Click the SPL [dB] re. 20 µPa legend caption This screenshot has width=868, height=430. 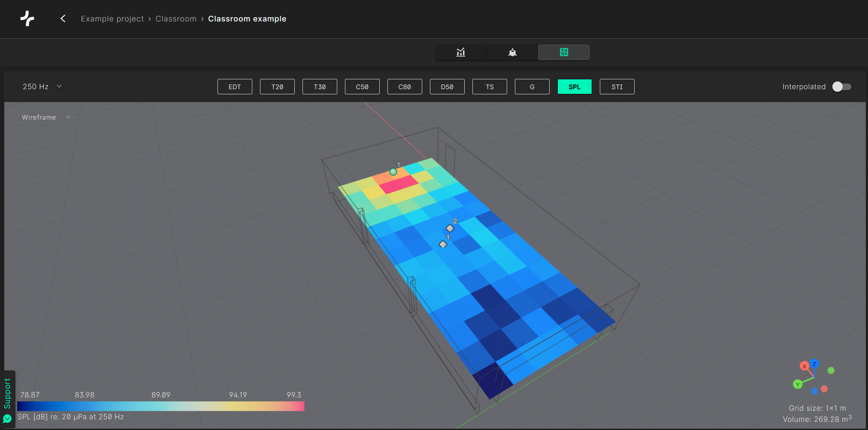(x=71, y=417)
